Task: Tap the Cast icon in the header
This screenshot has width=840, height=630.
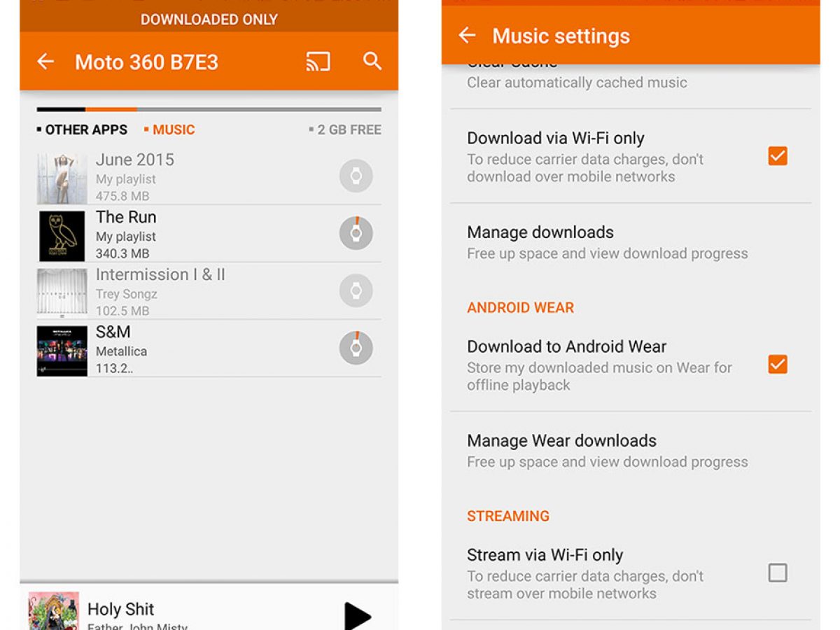Action: tap(318, 62)
